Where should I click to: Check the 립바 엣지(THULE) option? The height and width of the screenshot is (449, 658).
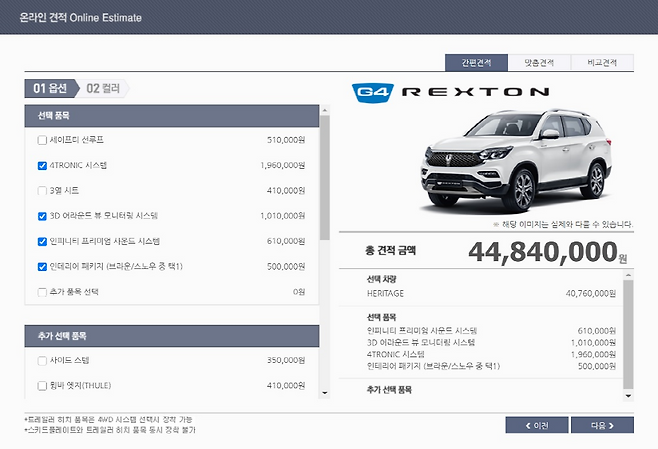42,385
